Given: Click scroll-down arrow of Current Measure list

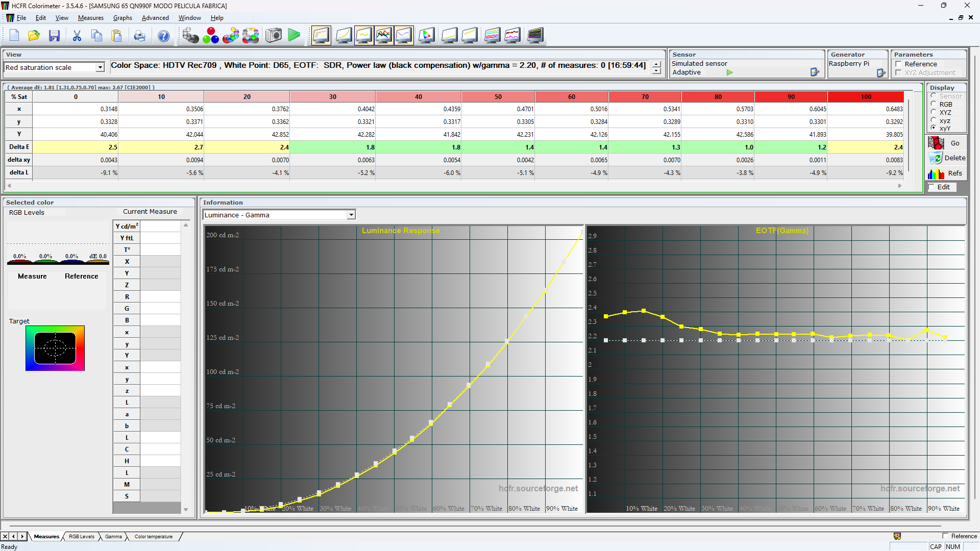Looking at the screenshot, I should 186,510.
